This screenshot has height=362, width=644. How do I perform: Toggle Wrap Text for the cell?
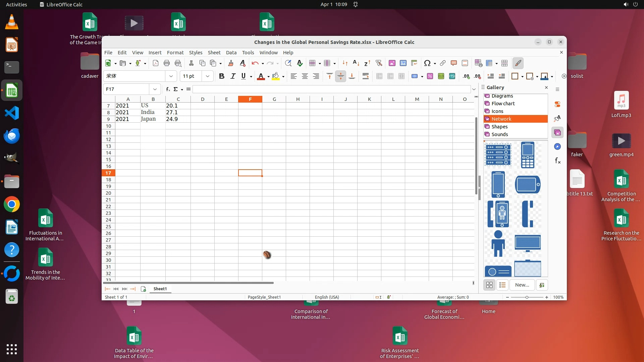point(366,76)
